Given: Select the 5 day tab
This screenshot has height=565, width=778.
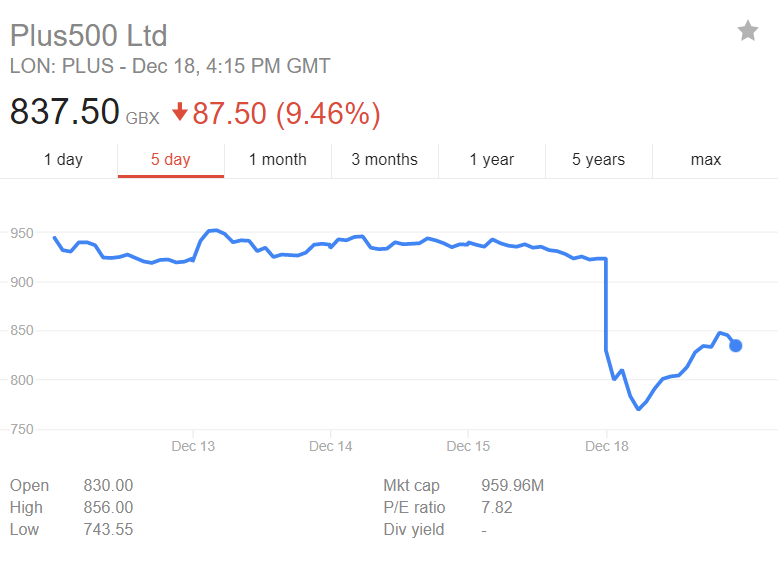Looking at the screenshot, I should 171,160.
